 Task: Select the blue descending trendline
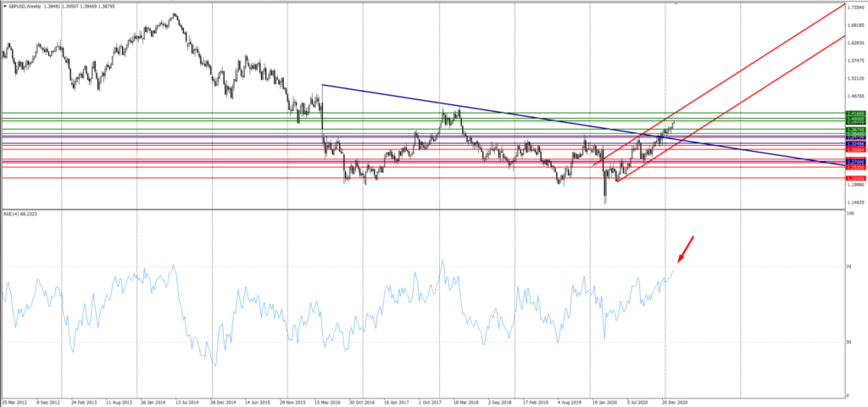[x=509, y=114]
